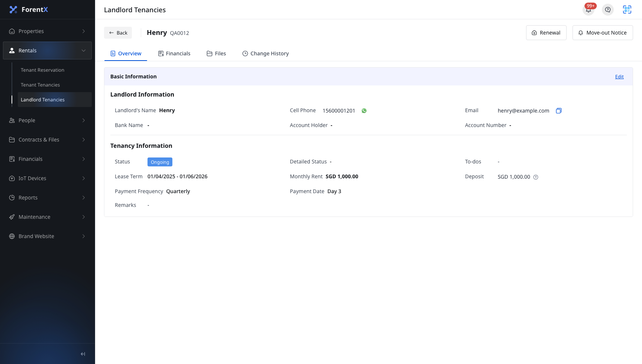Click the ForentX logo
The height and width of the screenshot is (364, 642).
[x=29, y=10]
